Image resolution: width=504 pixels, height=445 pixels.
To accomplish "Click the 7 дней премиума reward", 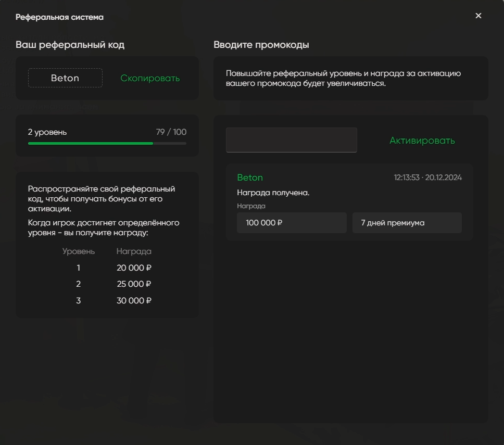I will [407, 223].
